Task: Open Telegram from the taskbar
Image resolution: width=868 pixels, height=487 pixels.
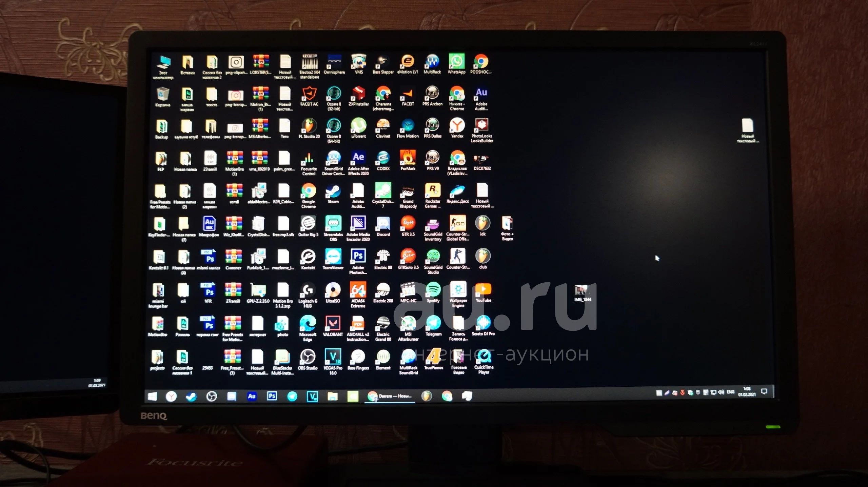Action: pos(292,396)
